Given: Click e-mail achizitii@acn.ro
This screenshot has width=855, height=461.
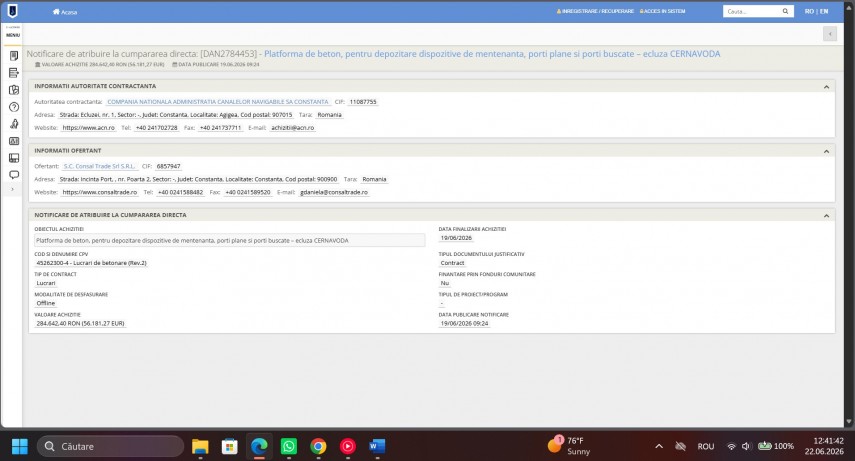Looking at the screenshot, I should (x=293, y=128).
